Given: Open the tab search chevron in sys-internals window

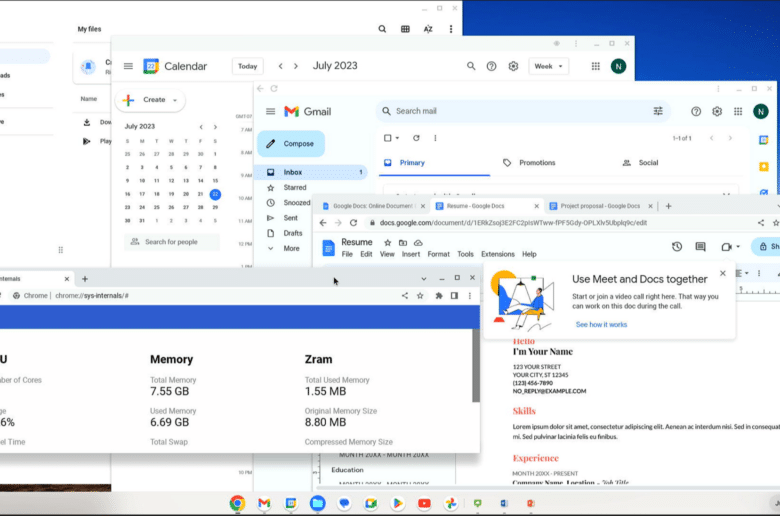Looking at the screenshot, I should pyautogui.click(x=423, y=279).
